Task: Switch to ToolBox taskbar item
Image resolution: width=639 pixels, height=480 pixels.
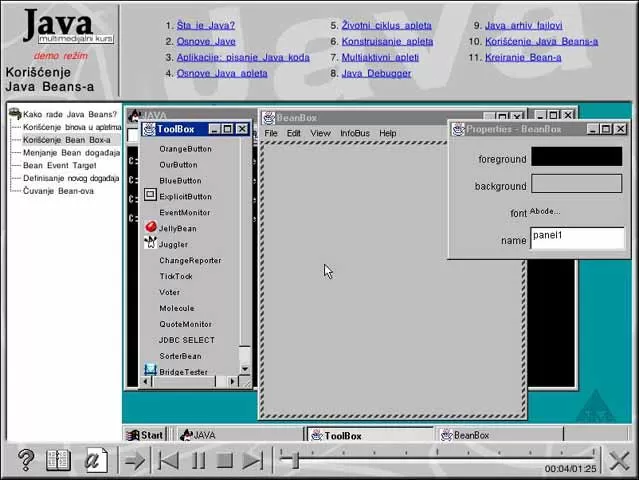Action: point(370,436)
